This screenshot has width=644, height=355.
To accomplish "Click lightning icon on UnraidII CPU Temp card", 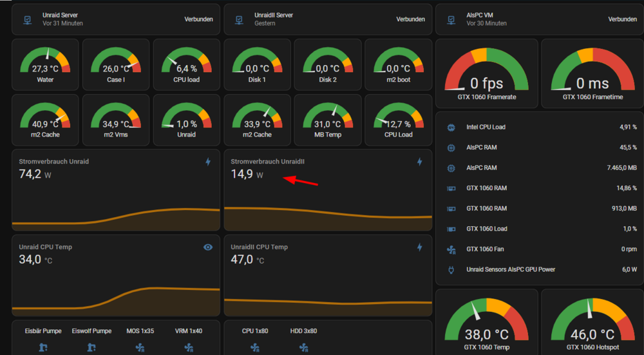I will 420,247.
